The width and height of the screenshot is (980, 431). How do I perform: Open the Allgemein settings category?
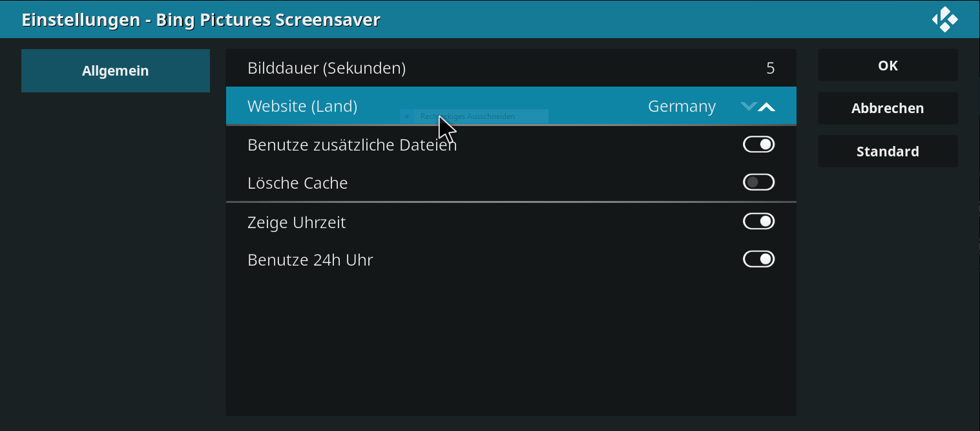click(116, 71)
